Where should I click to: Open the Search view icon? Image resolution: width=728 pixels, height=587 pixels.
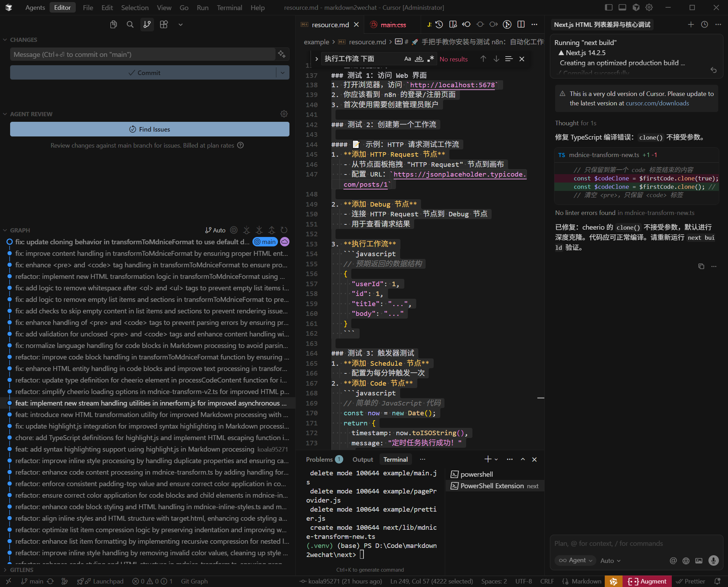(130, 24)
